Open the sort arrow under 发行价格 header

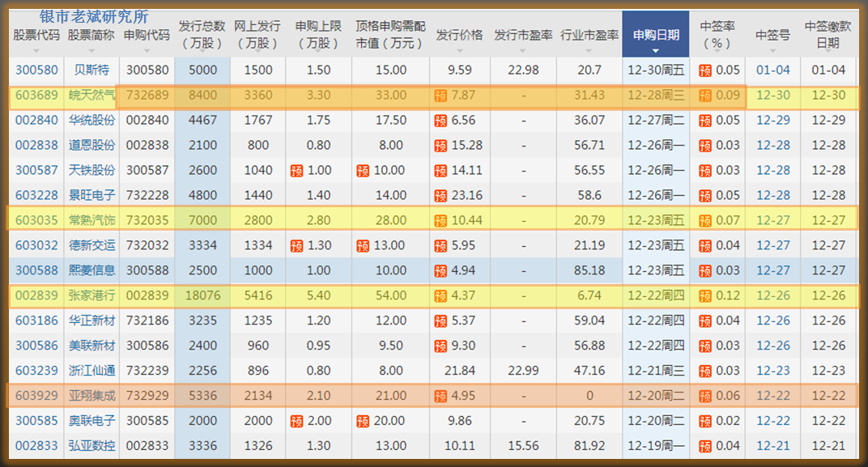pyautogui.click(x=459, y=51)
